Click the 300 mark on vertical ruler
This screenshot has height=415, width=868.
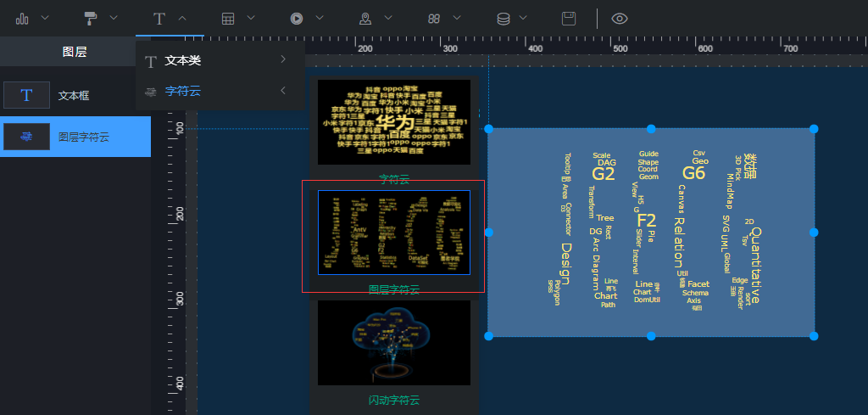click(x=180, y=298)
